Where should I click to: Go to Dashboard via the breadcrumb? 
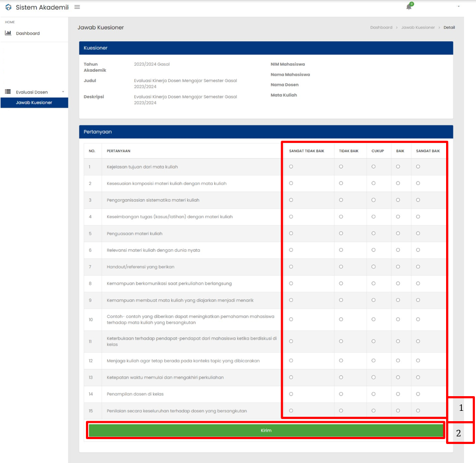click(381, 27)
